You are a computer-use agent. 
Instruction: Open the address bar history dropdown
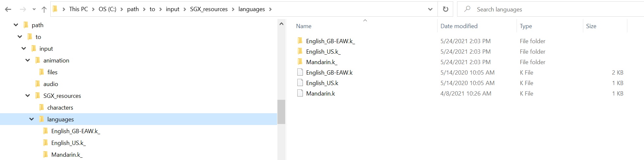point(430,9)
